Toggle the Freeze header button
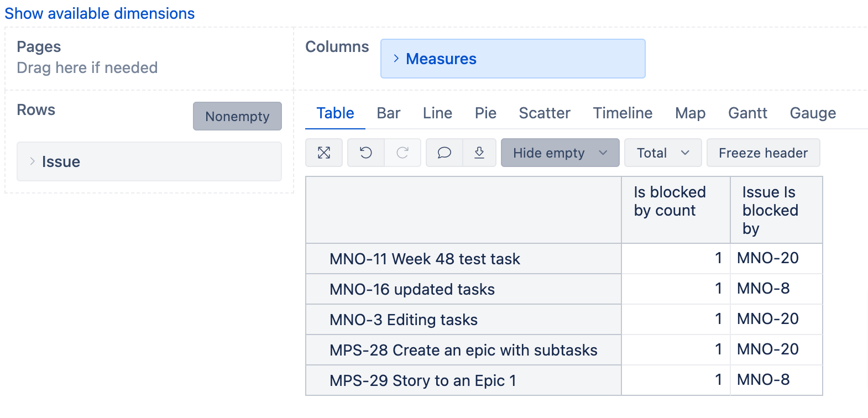The image size is (868, 418). tap(763, 153)
